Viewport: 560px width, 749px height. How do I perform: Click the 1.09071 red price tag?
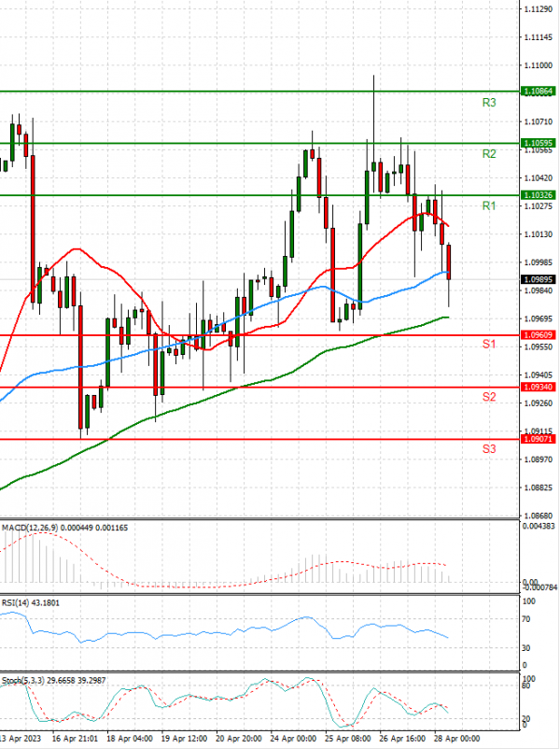point(539,439)
